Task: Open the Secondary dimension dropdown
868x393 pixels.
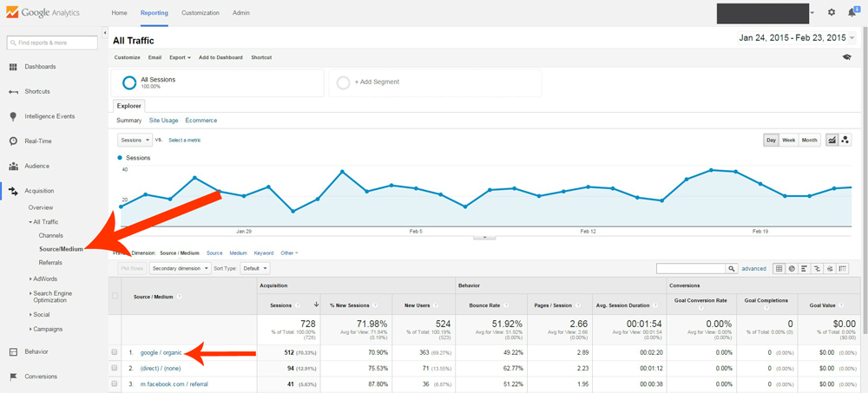Action: (181, 269)
